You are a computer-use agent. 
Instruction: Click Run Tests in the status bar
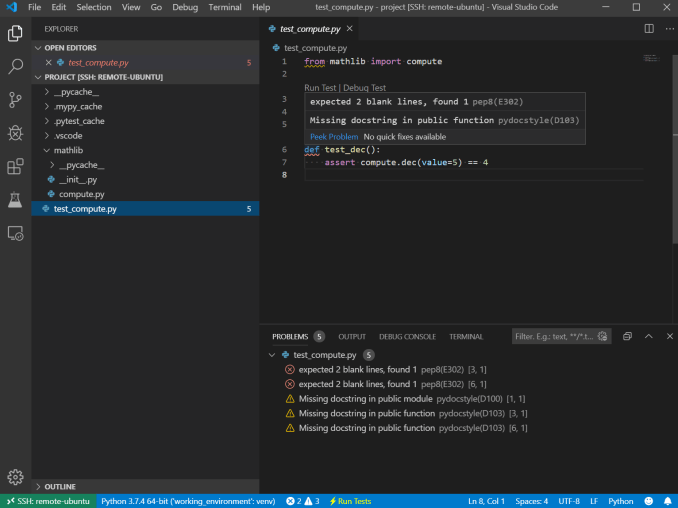[x=350, y=501]
